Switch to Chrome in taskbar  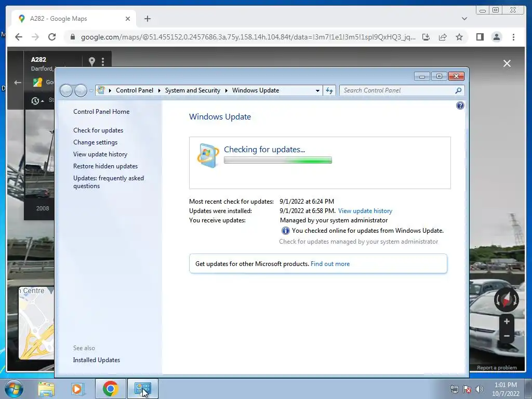[110, 389]
